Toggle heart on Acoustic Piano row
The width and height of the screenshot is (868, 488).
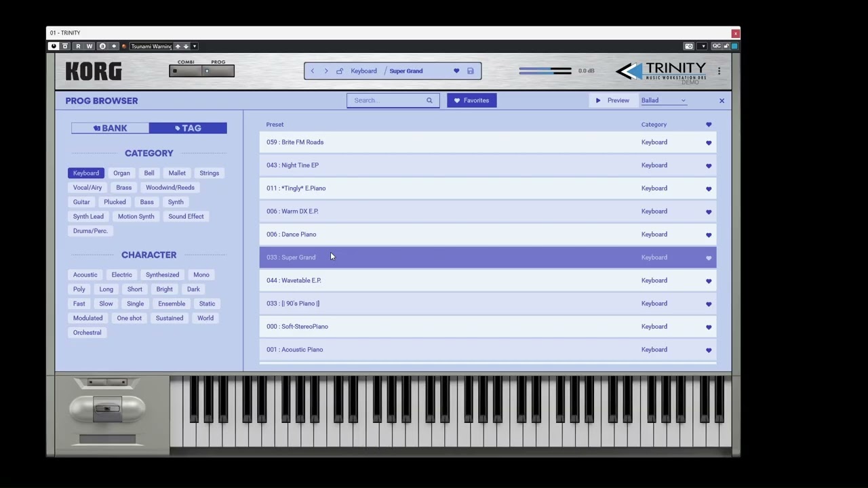pos(709,350)
